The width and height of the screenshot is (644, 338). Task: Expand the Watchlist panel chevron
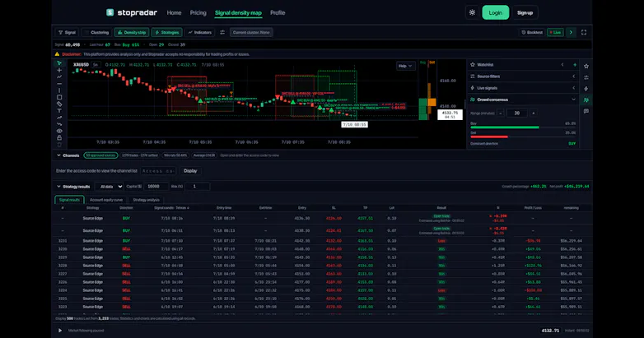tap(562, 65)
